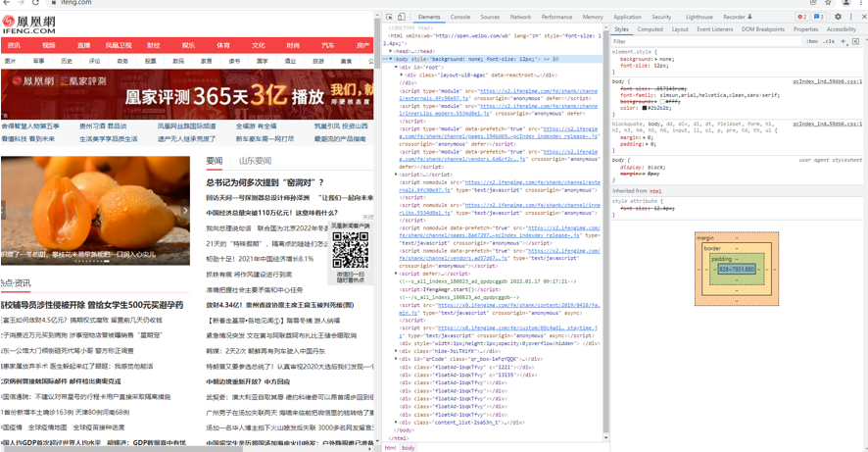Toggle the .cls class editor button
Viewport: 868px width, 452px height.
click(x=829, y=41)
